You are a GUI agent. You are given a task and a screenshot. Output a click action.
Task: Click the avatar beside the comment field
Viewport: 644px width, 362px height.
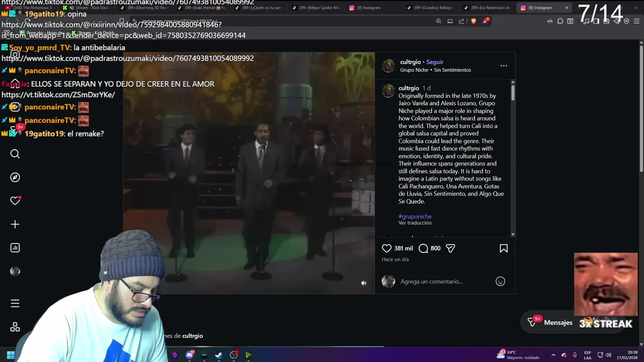[x=388, y=282]
